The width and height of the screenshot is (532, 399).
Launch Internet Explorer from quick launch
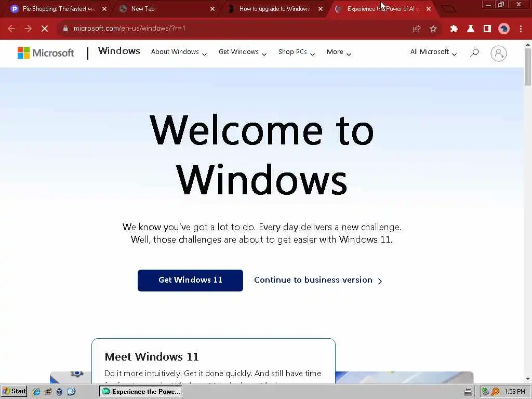click(36, 392)
